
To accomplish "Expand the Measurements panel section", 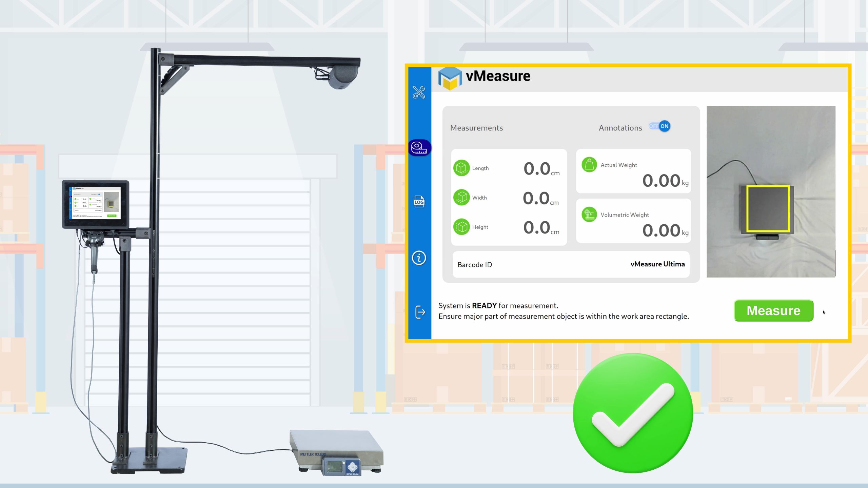I will (476, 127).
